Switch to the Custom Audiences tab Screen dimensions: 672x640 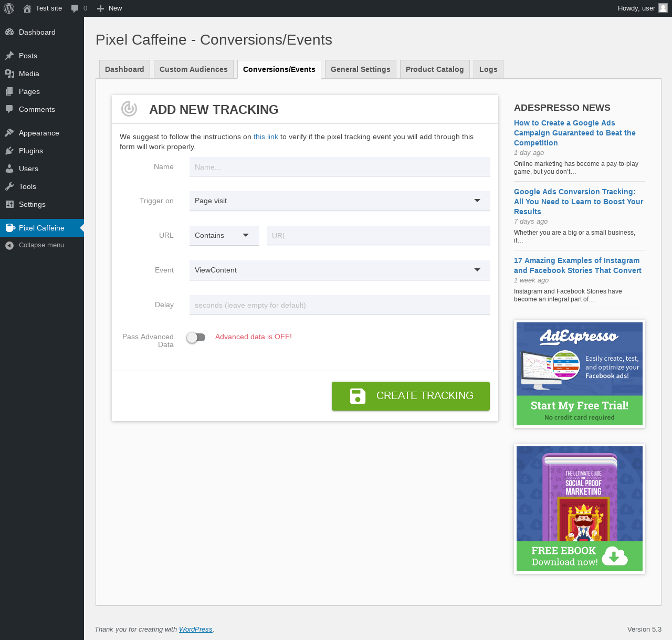pyautogui.click(x=193, y=69)
